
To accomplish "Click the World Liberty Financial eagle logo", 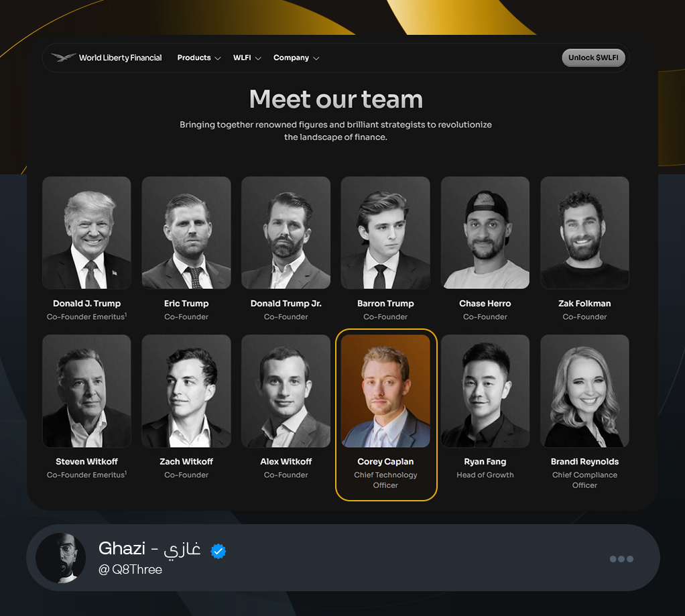I will (x=64, y=57).
